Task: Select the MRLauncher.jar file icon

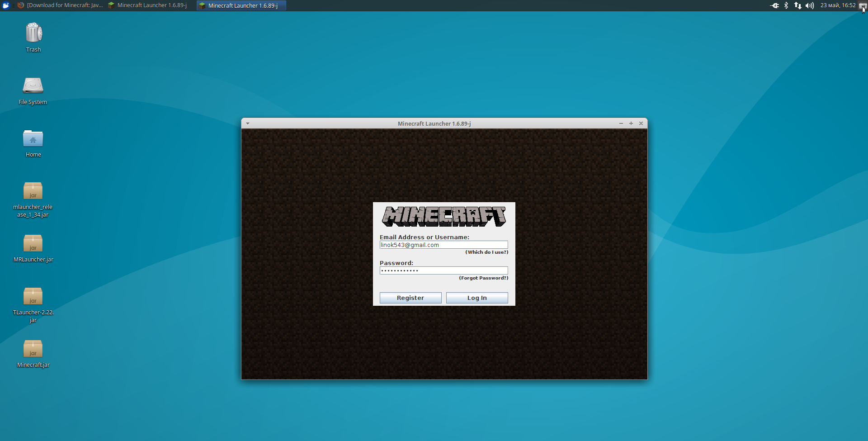Action: [33, 243]
